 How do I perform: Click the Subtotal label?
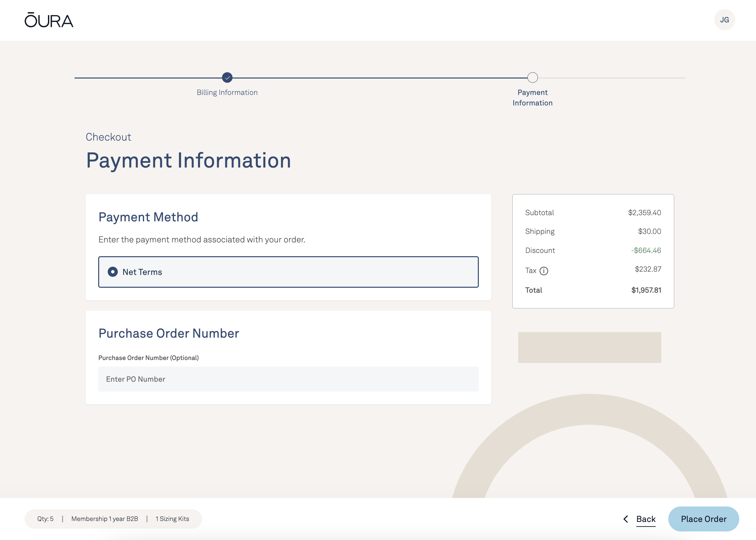539,213
